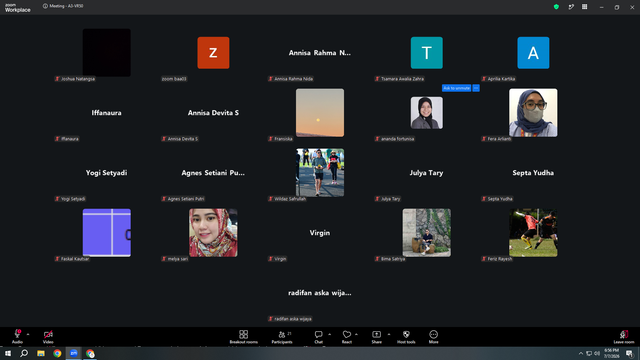This screenshot has height=360, width=640.
Task: Open the Windows Start menu
Action: [x=8, y=353]
